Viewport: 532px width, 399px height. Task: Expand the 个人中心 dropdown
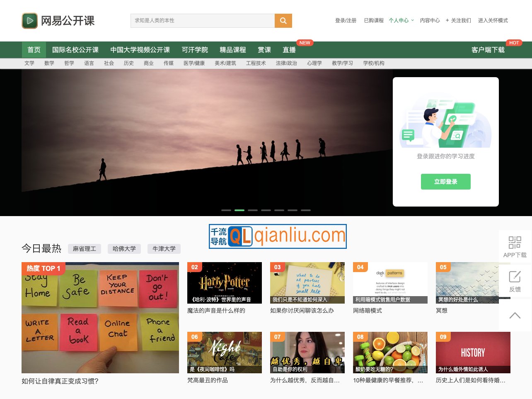[400, 20]
